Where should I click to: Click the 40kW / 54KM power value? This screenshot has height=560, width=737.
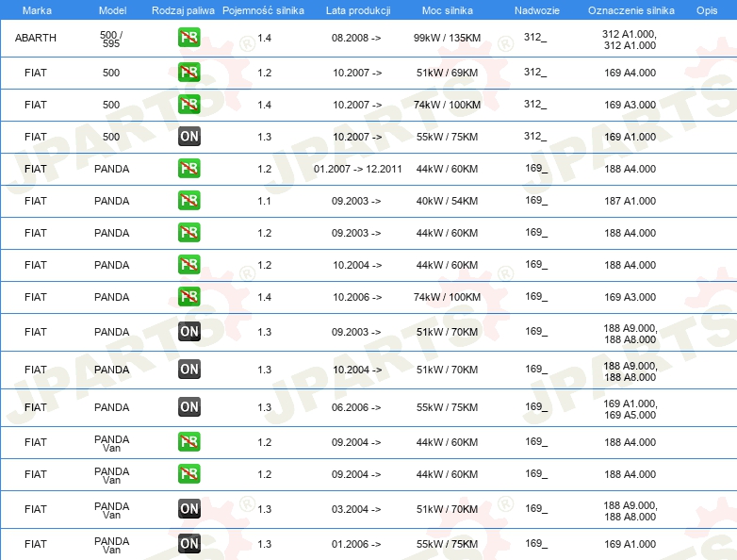447,200
